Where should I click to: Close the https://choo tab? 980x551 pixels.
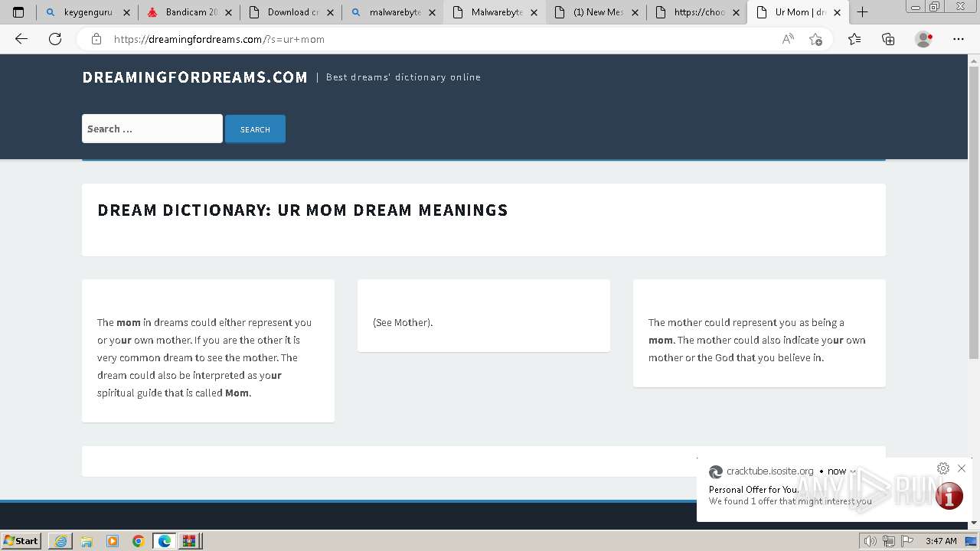[736, 13]
